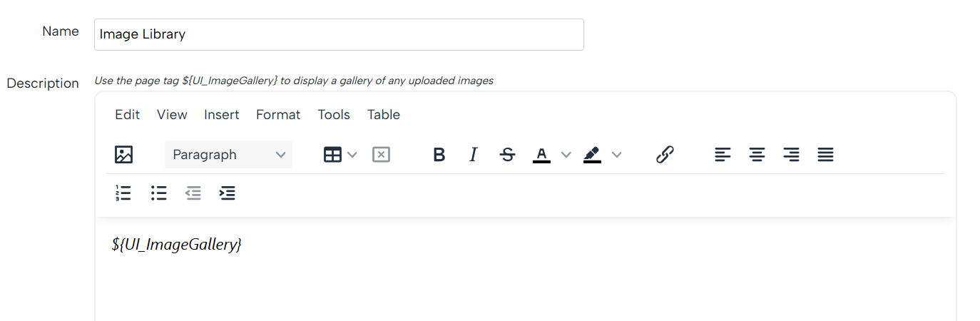Open the Format menu

coord(278,115)
